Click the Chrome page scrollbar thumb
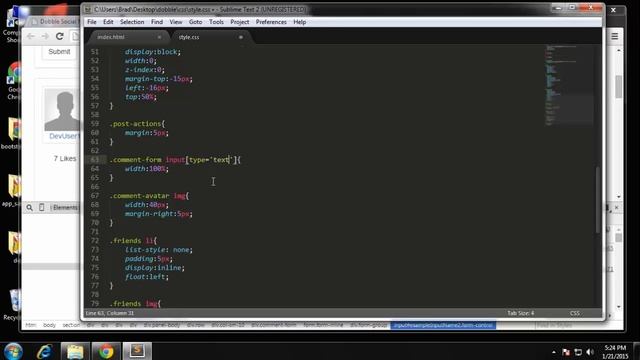The image size is (640, 360). pyautogui.click(x=619, y=87)
